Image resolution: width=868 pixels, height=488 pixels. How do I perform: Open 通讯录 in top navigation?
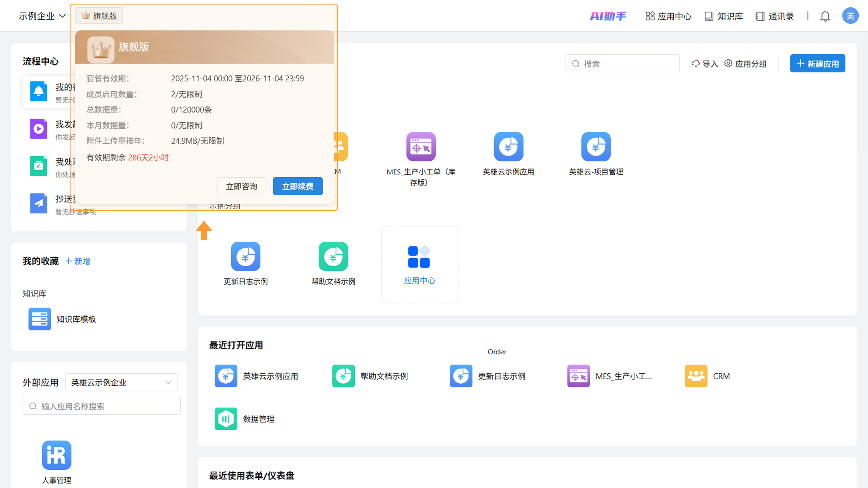click(775, 16)
